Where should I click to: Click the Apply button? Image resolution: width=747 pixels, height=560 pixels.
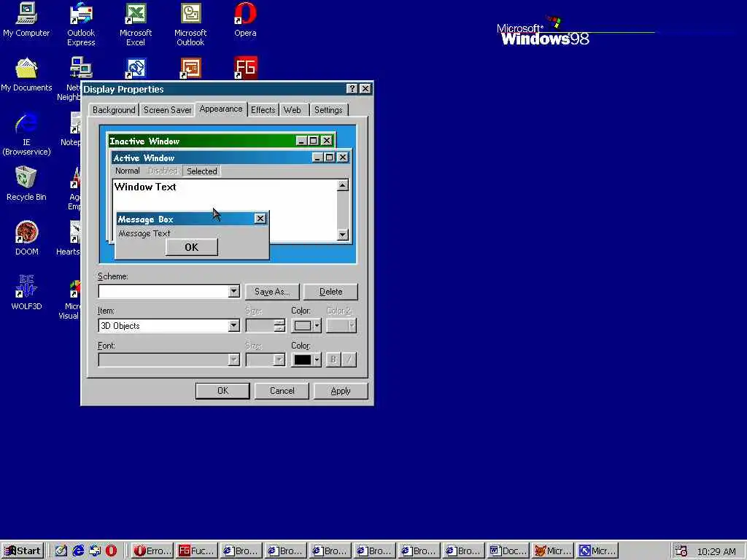click(x=341, y=391)
